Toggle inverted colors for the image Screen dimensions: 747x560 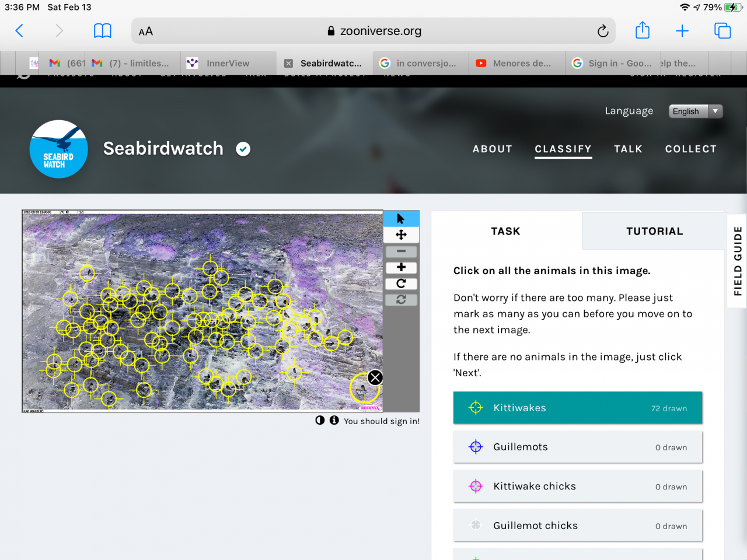pos(320,420)
